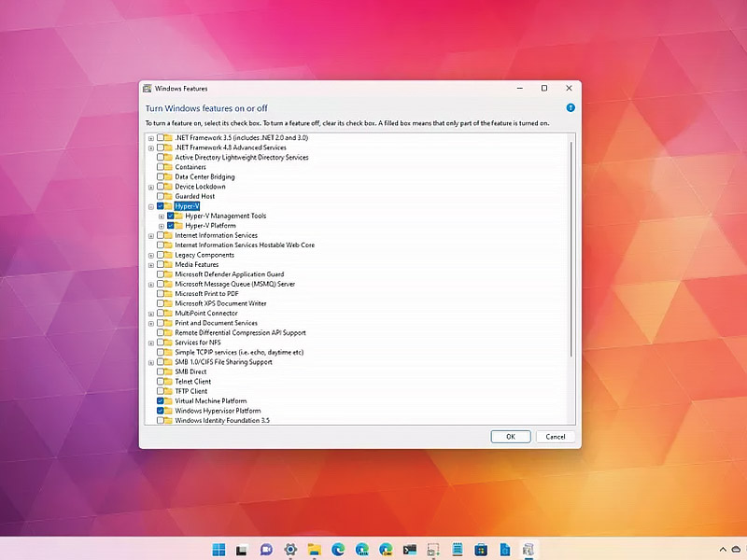Collapse the Hyper-V tree node
This screenshot has width=747, height=560.
(x=151, y=206)
